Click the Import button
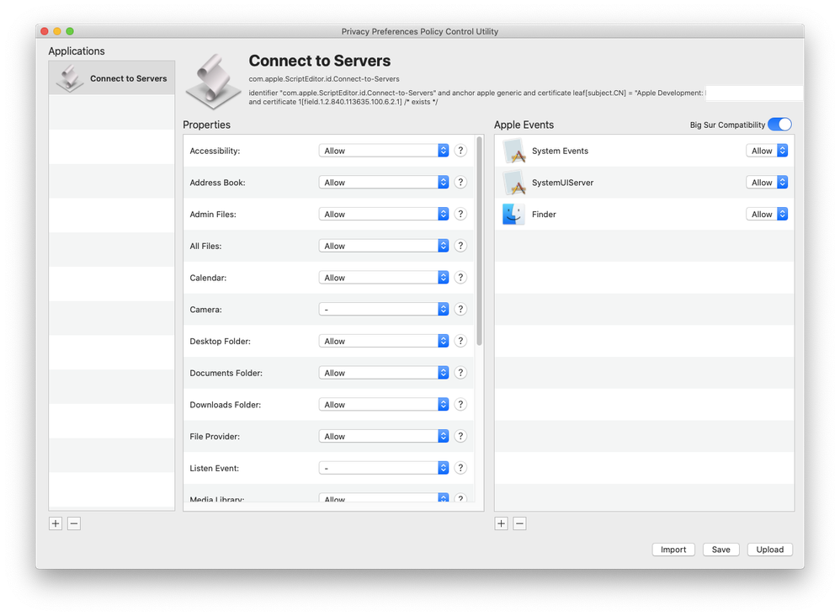This screenshot has width=840, height=616. click(x=673, y=549)
